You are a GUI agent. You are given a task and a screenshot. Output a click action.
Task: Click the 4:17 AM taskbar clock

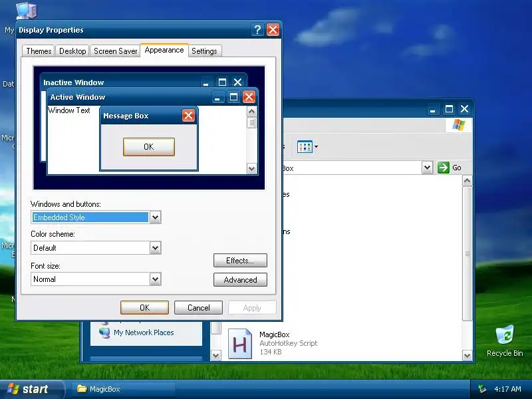click(507, 389)
